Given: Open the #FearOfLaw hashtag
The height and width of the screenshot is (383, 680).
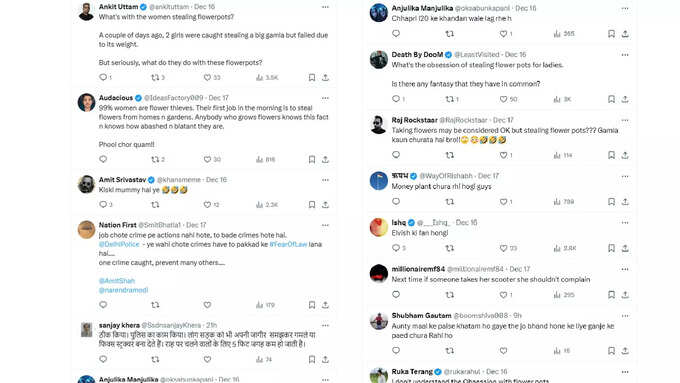Looking at the screenshot, I should click(x=288, y=244).
